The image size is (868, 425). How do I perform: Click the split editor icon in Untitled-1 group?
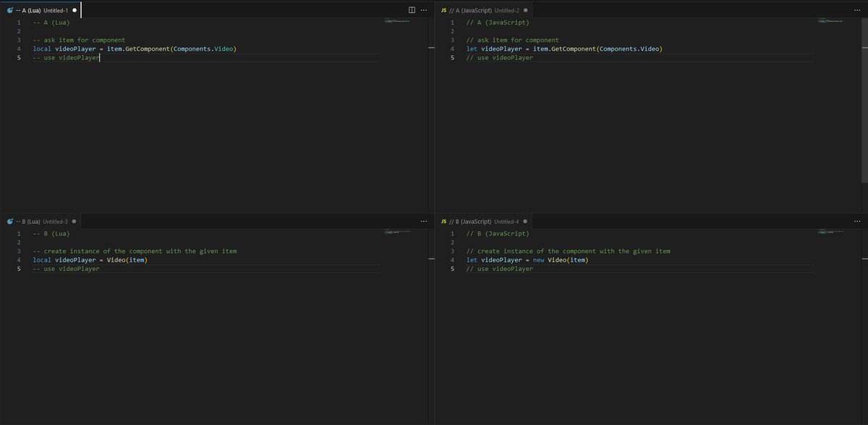[412, 10]
